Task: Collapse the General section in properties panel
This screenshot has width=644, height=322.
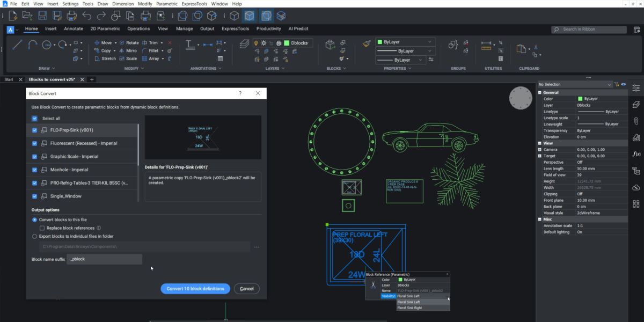Action: pyautogui.click(x=540, y=92)
